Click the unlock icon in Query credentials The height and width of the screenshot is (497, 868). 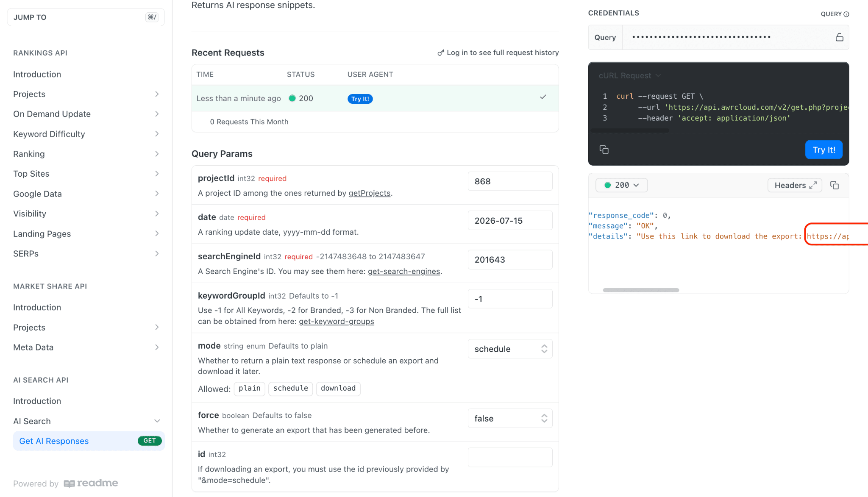coord(839,37)
